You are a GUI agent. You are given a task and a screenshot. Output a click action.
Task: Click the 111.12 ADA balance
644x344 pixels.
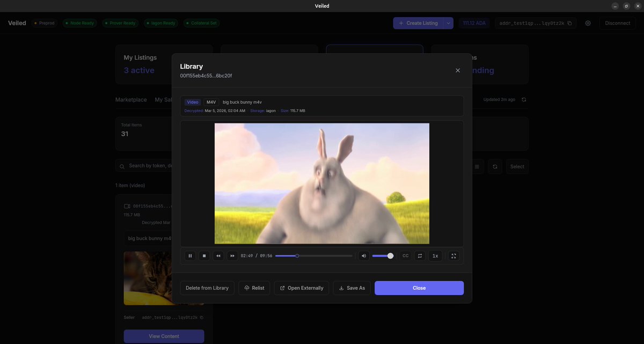pos(474,23)
